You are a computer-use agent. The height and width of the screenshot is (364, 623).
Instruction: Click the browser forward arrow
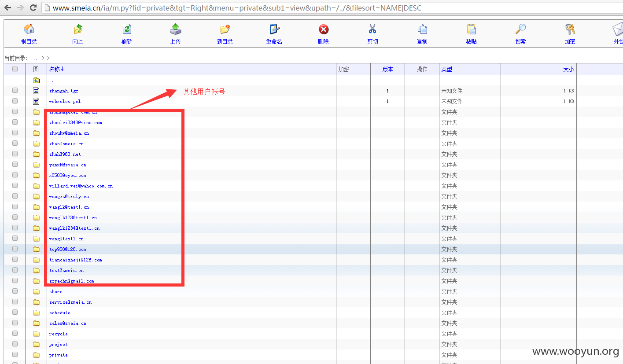(x=20, y=7)
